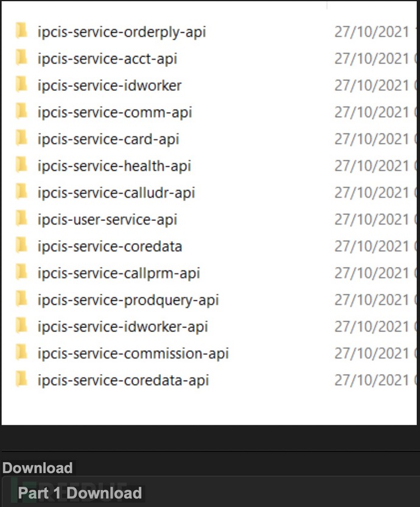Click date modified of ipcis-service-orderply-api
The height and width of the screenshot is (507, 420).
[371, 32]
